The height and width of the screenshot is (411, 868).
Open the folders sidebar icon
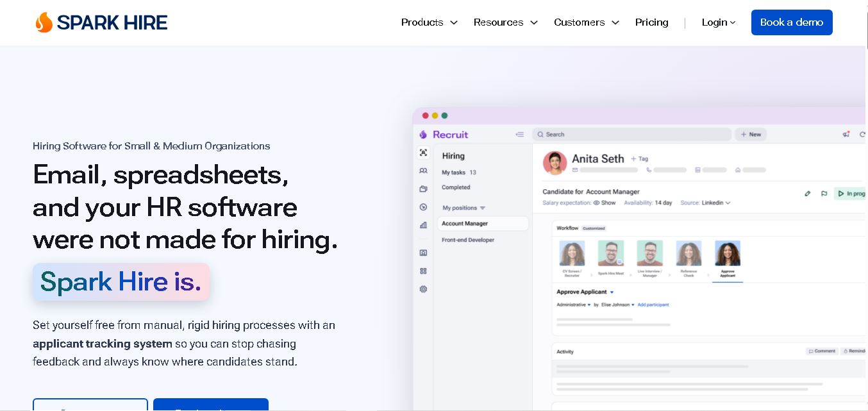click(x=423, y=189)
